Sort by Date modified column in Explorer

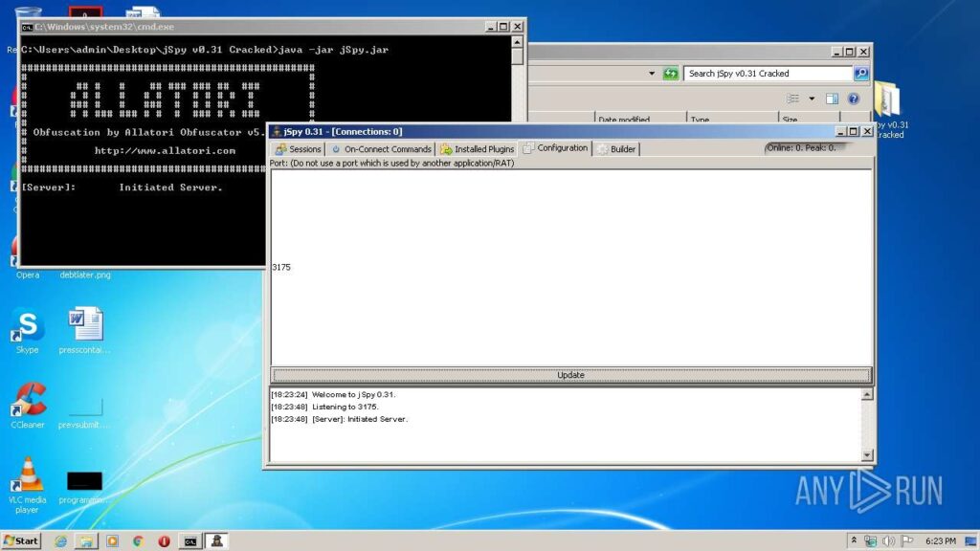pyautogui.click(x=640, y=119)
